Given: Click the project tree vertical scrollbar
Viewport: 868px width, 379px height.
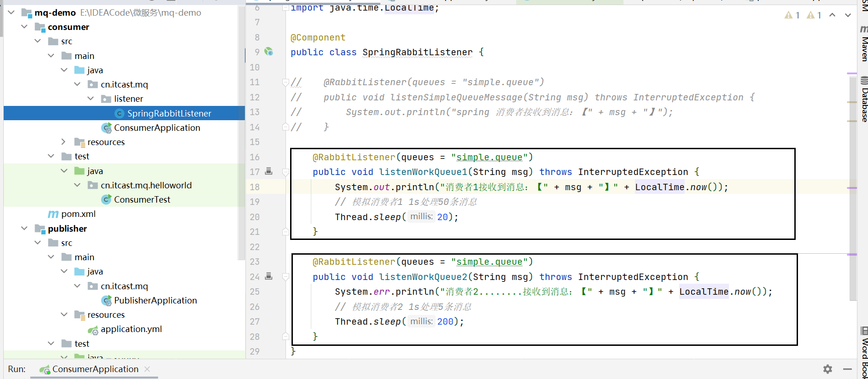Looking at the screenshot, I should pyautogui.click(x=242, y=134).
